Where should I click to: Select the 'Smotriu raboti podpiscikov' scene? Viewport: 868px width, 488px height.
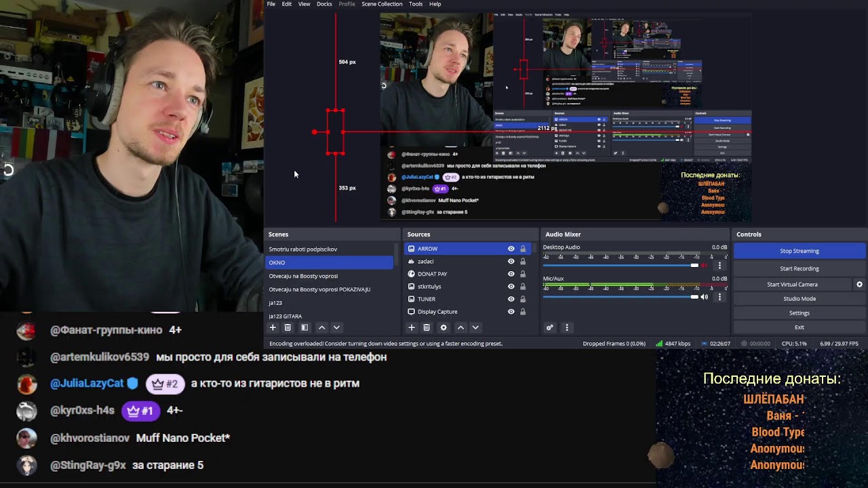pyautogui.click(x=329, y=249)
